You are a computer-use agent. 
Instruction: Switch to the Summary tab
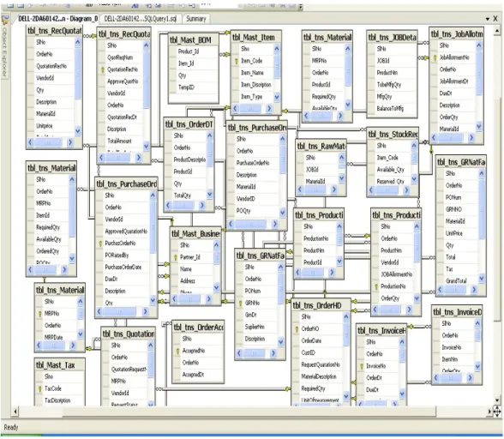point(195,19)
